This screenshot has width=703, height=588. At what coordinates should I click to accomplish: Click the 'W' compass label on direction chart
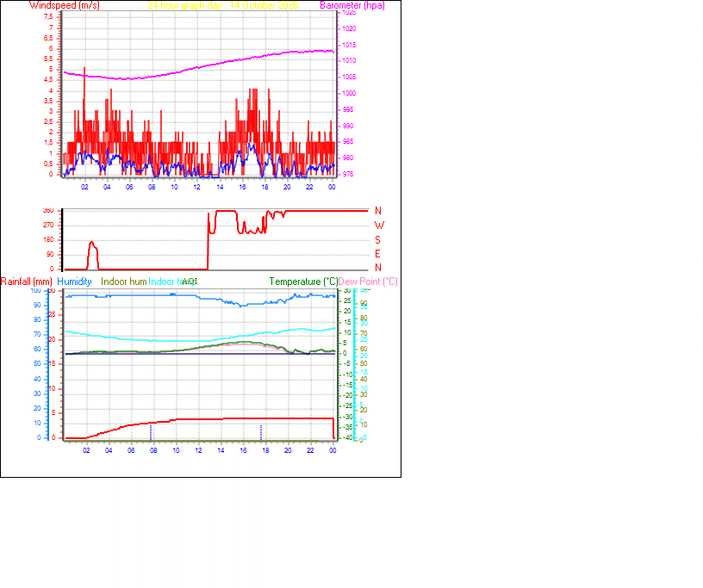(379, 226)
